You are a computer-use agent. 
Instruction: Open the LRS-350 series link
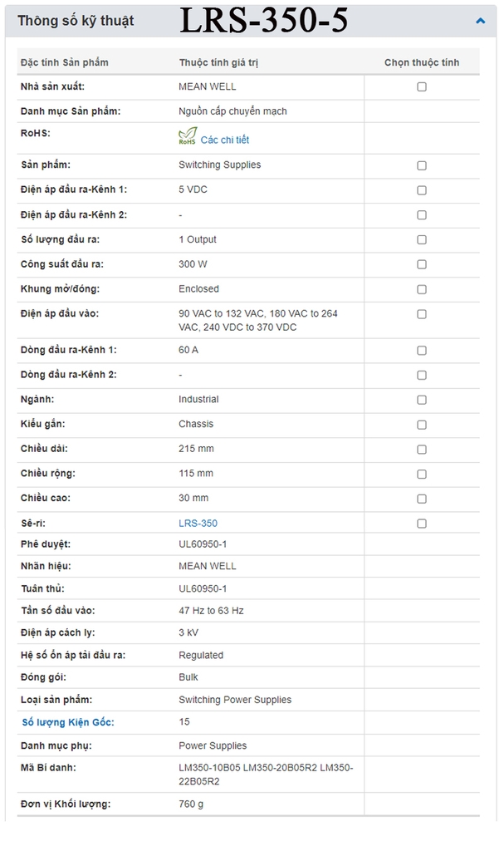[x=198, y=524]
